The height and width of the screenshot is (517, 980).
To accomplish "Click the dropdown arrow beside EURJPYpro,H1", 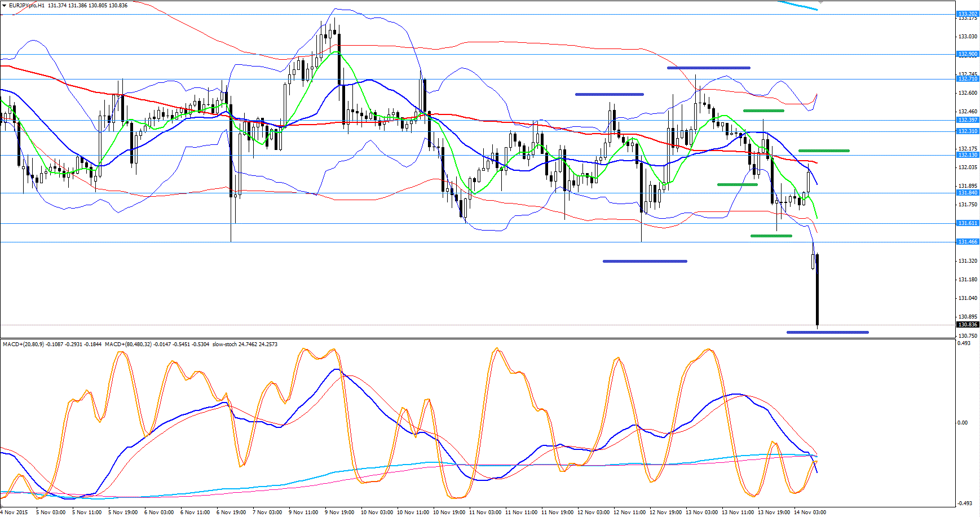I will click(x=4, y=6).
